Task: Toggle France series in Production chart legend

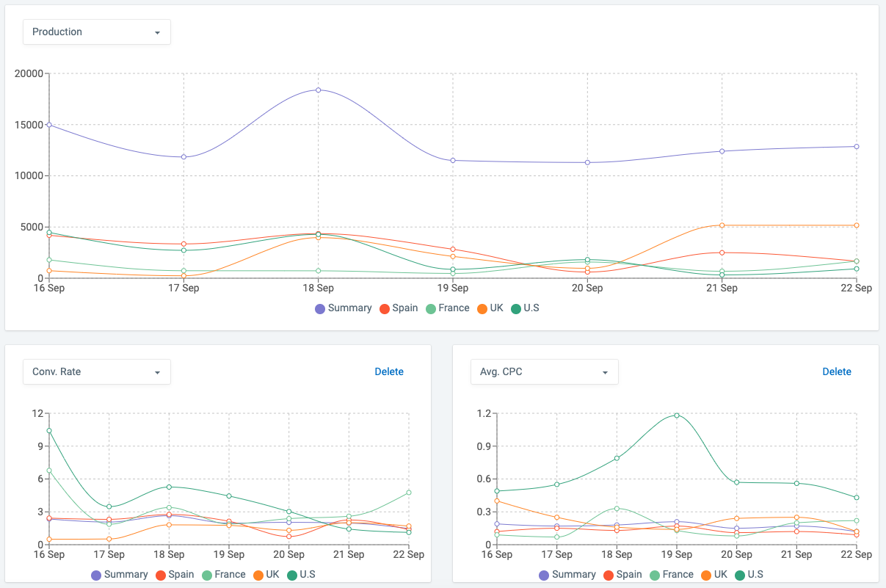Action: [447, 308]
